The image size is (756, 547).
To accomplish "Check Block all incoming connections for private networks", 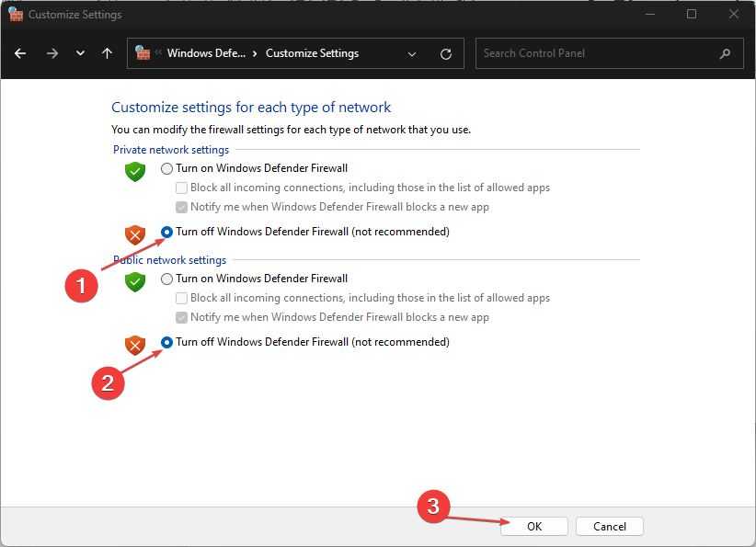I will [x=181, y=188].
